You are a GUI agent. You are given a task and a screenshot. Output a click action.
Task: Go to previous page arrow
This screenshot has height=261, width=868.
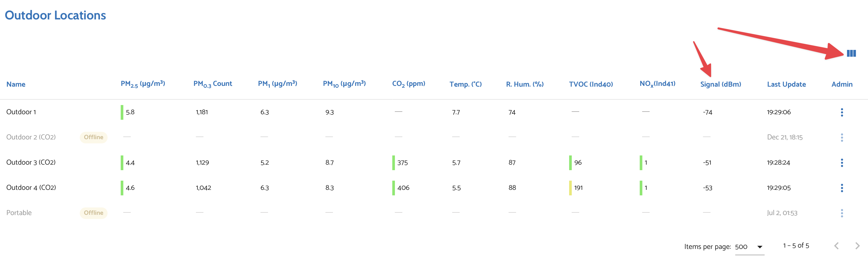tap(836, 246)
